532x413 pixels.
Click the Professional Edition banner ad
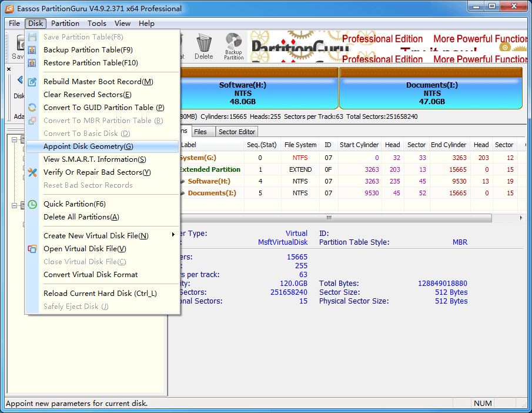(x=389, y=46)
